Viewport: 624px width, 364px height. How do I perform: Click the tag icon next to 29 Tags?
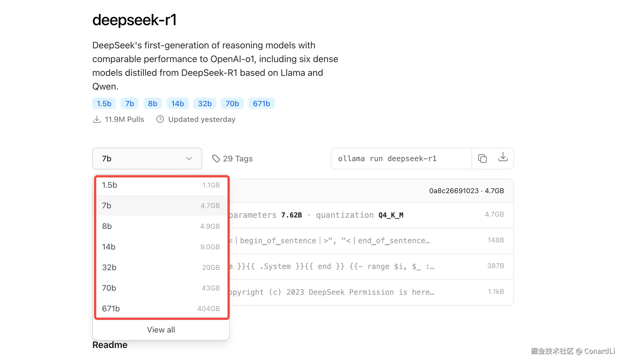216,159
